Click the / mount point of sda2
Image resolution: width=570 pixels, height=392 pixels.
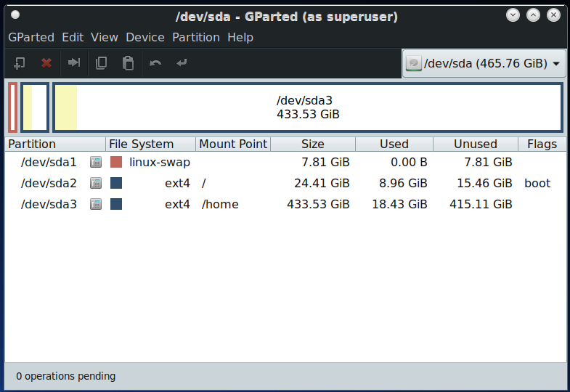pyautogui.click(x=203, y=183)
